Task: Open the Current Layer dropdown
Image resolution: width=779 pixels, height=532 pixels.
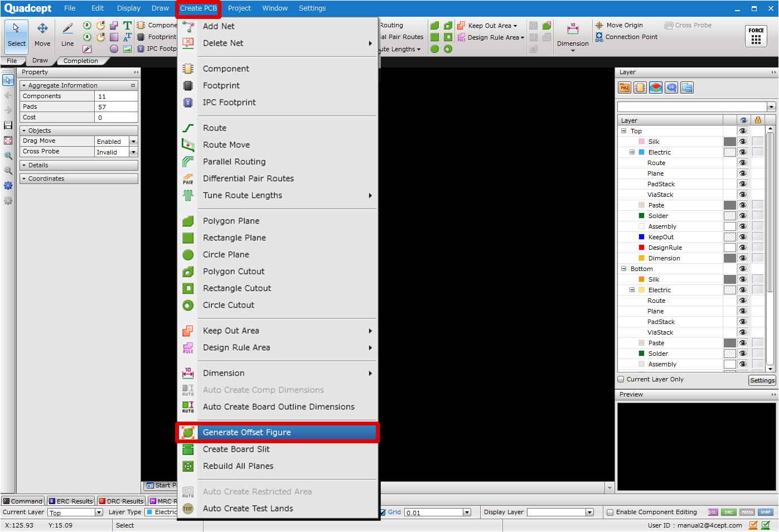Action: click(x=99, y=512)
